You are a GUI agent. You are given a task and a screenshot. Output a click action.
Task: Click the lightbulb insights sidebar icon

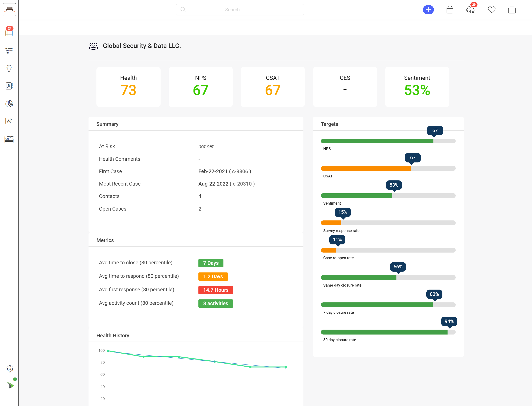tap(9, 68)
